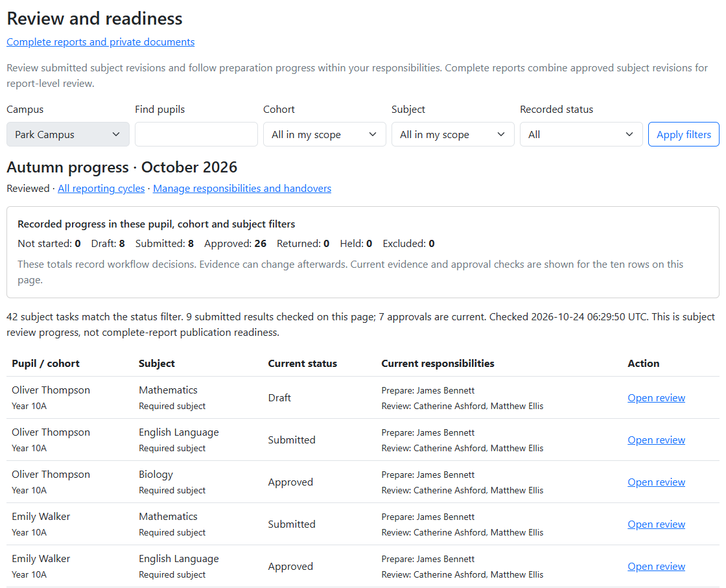Focus the Find pupils input field
Screen dimensions: 726x588
[x=196, y=134]
